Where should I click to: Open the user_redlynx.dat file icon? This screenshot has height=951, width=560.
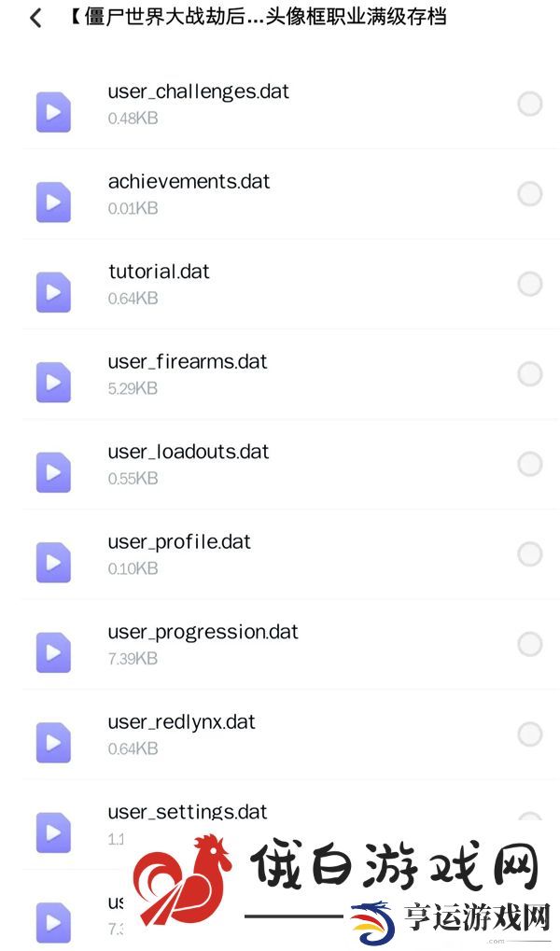(x=53, y=742)
